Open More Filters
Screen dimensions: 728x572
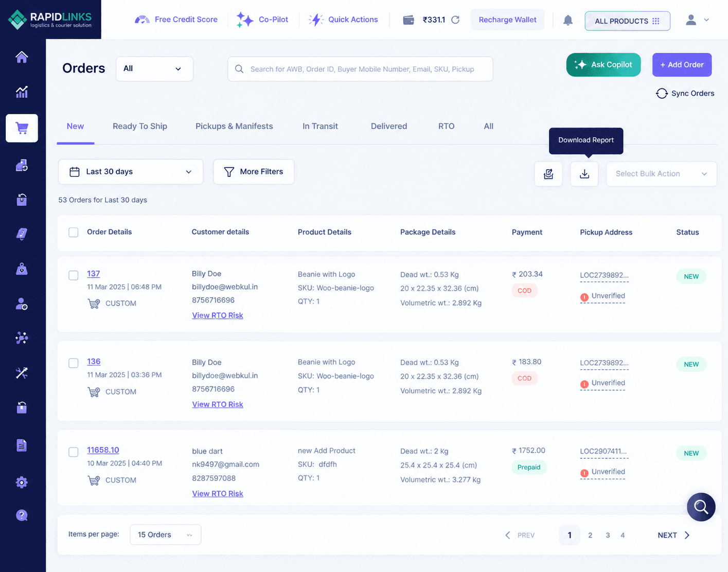254,172
